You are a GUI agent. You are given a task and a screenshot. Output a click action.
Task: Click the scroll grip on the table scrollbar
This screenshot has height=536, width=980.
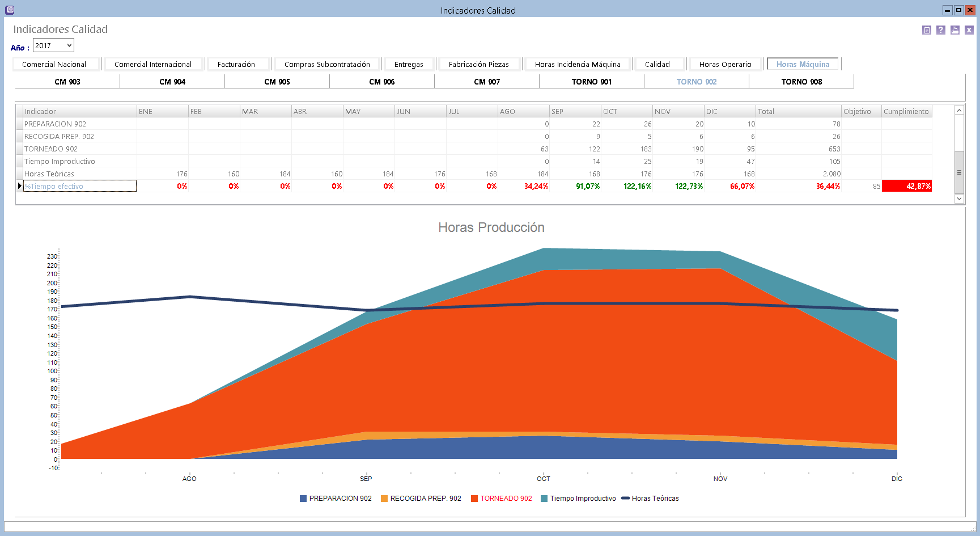tap(959, 172)
